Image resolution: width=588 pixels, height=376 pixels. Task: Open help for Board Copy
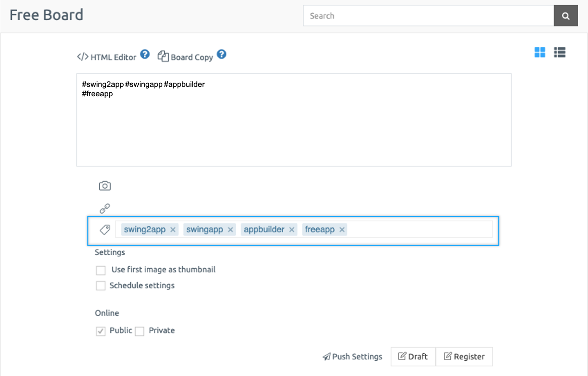[222, 54]
